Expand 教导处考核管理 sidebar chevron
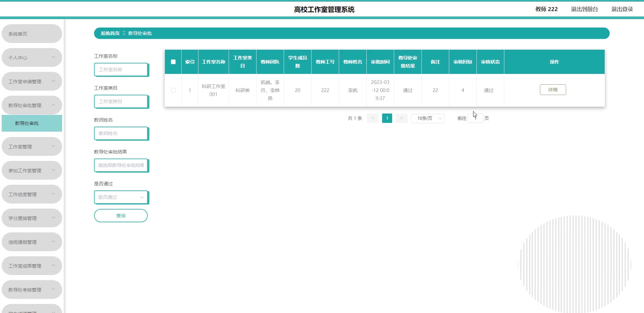The height and width of the screenshot is (313, 644). [53, 289]
